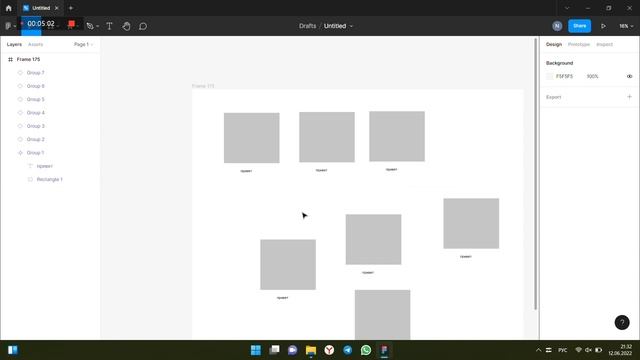The height and width of the screenshot is (360, 640).
Task: Open the Teams Chat taskbar icon
Action: [293, 350]
